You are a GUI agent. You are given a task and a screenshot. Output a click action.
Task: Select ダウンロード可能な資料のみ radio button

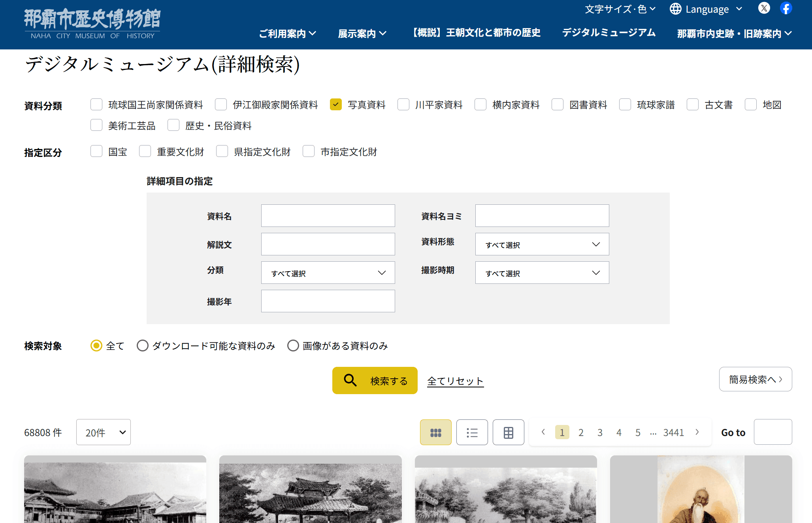click(x=143, y=346)
